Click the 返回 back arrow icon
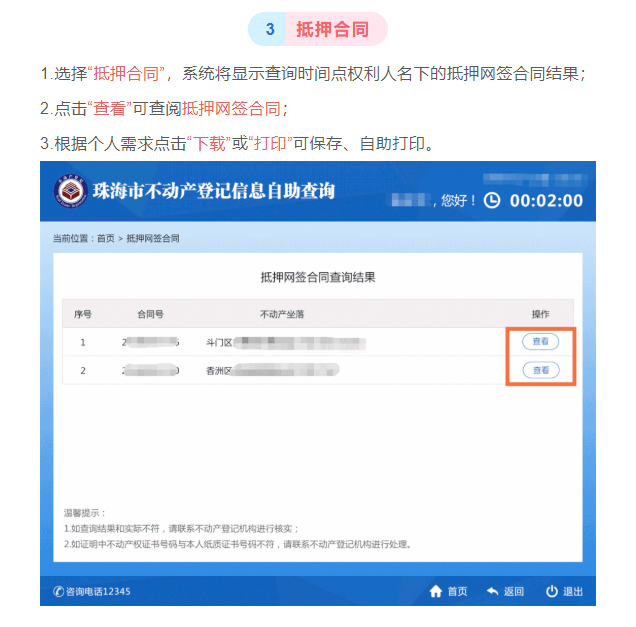Viewport: 636px width, 627px height. point(492,591)
